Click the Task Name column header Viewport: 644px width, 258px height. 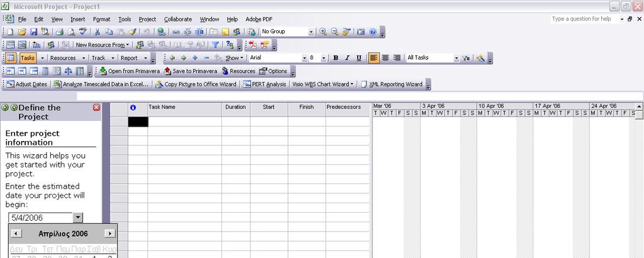tap(184, 107)
